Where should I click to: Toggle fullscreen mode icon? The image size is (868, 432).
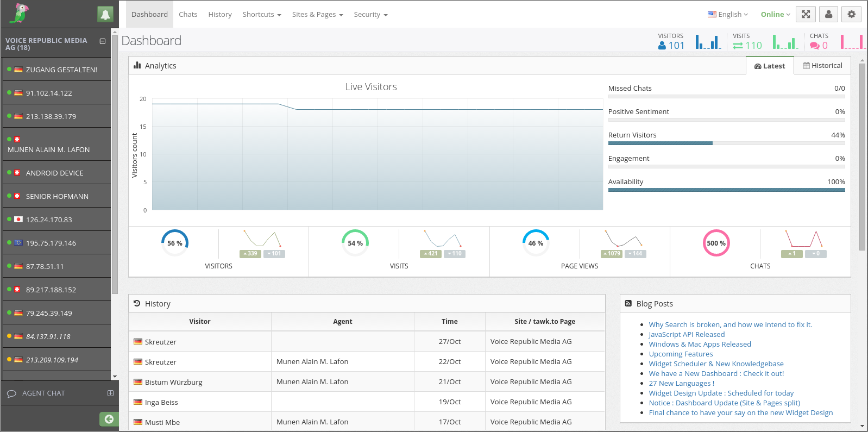[806, 14]
